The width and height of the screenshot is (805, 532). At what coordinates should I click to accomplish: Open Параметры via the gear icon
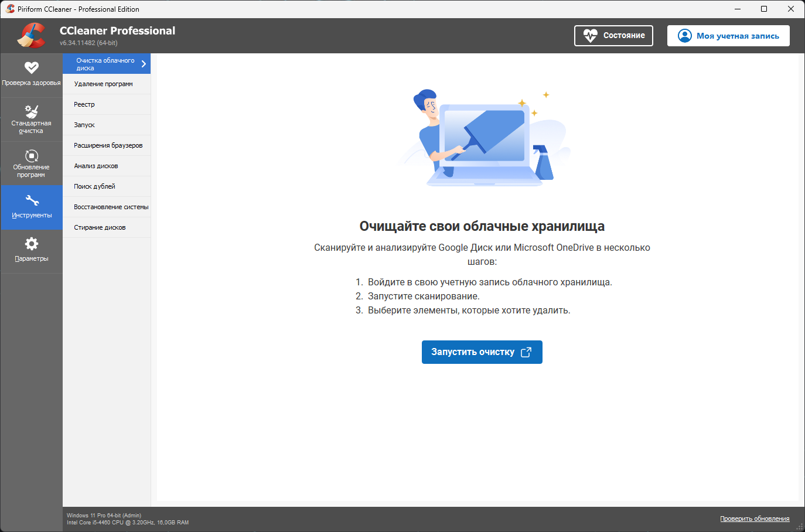[x=32, y=243]
